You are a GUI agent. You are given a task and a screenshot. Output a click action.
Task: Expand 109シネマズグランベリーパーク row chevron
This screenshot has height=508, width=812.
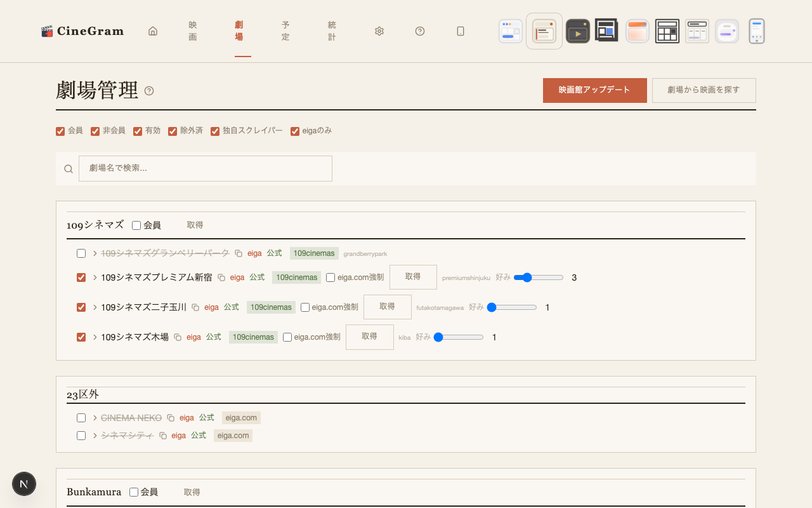(95, 253)
